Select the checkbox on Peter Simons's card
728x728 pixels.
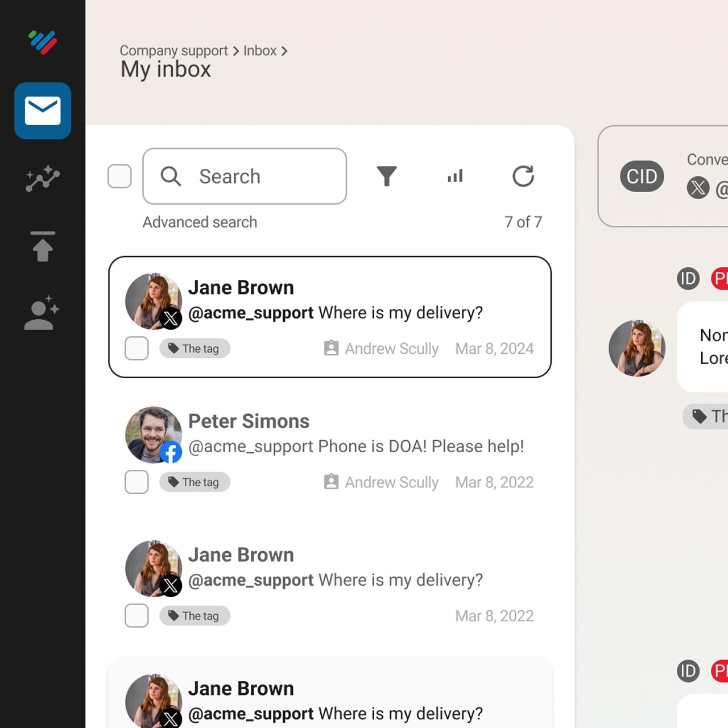[136, 482]
